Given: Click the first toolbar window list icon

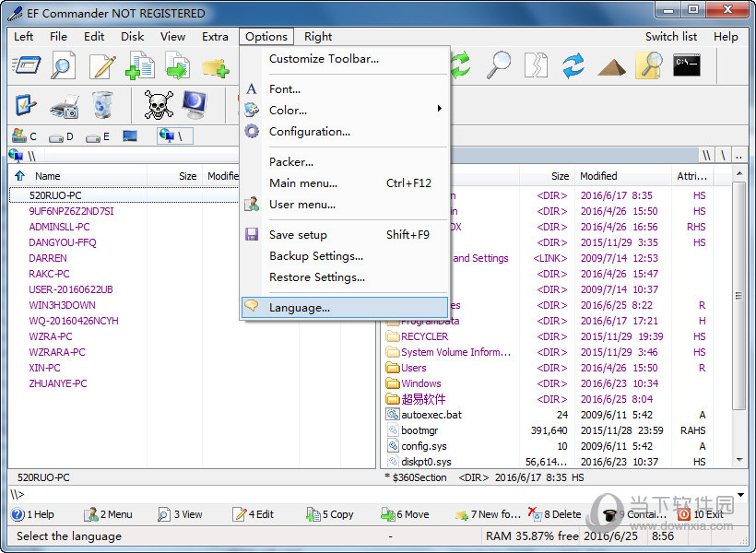Looking at the screenshot, I should 26,65.
